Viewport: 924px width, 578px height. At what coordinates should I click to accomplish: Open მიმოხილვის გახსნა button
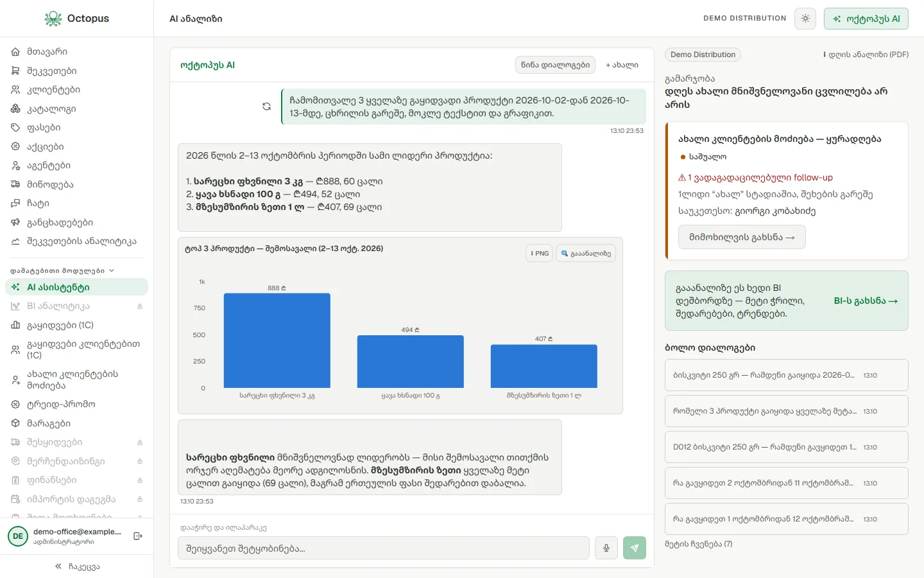coord(742,237)
